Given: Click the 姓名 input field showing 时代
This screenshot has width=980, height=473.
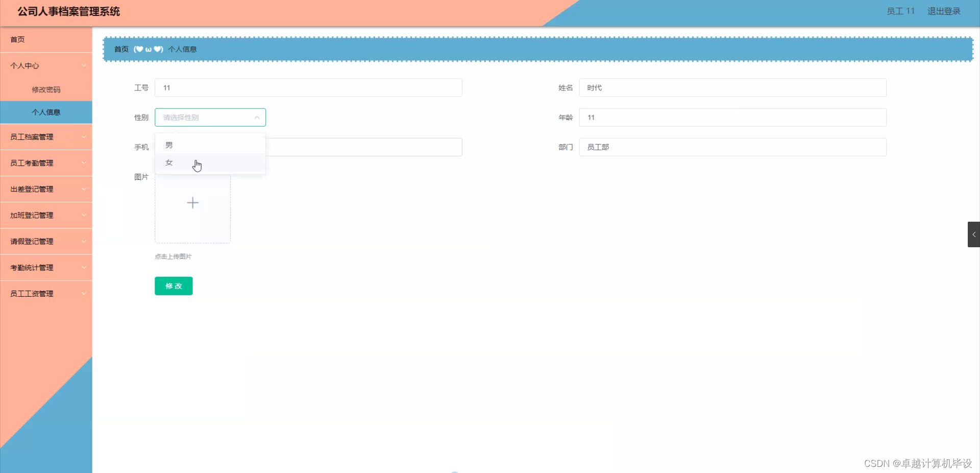Looking at the screenshot, I should (x=732, y=87).
